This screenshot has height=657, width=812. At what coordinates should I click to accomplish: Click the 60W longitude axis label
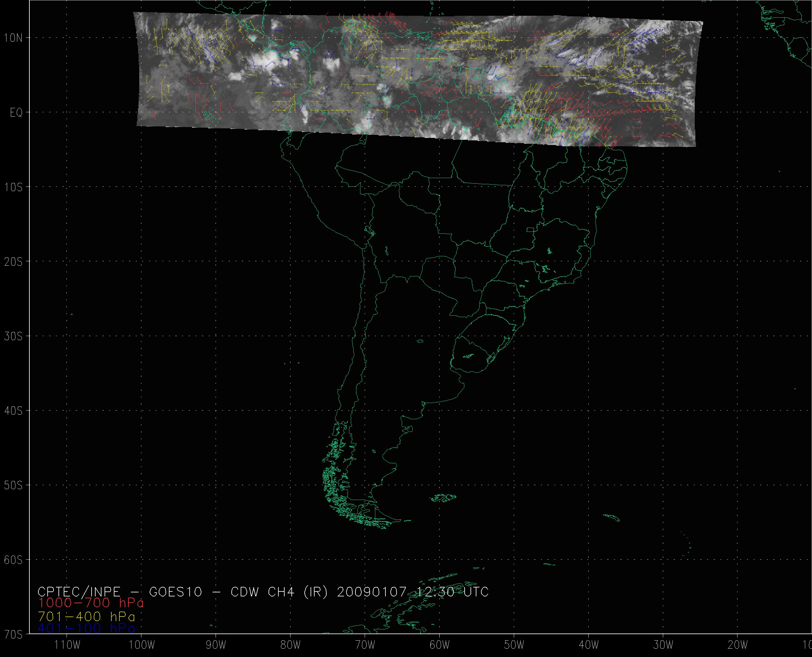440,645
